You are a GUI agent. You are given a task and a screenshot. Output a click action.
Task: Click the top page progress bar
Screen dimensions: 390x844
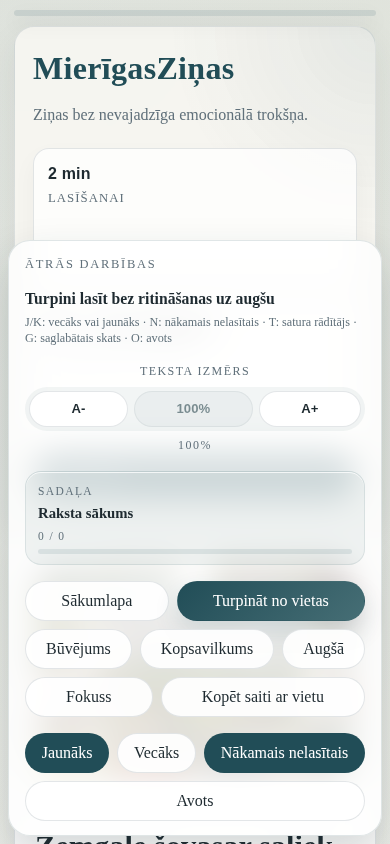pos(195,13)
